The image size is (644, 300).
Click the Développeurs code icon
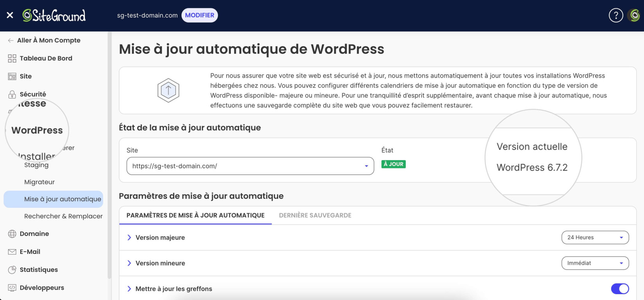(12, 287)
